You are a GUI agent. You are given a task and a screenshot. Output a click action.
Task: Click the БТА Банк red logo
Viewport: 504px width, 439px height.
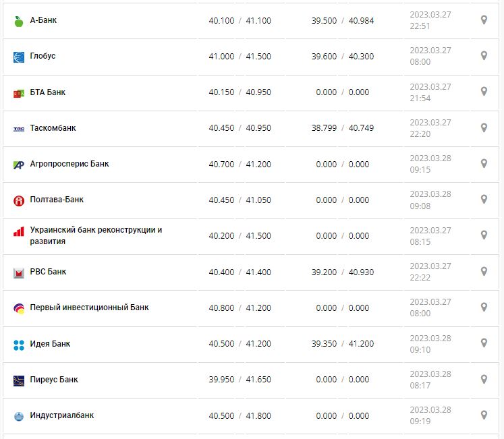pos(19,93)
